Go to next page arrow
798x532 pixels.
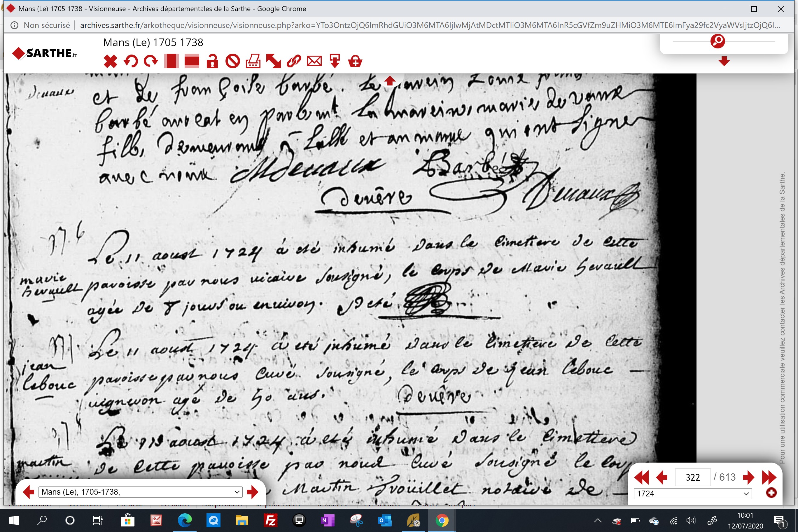(748, 477)
